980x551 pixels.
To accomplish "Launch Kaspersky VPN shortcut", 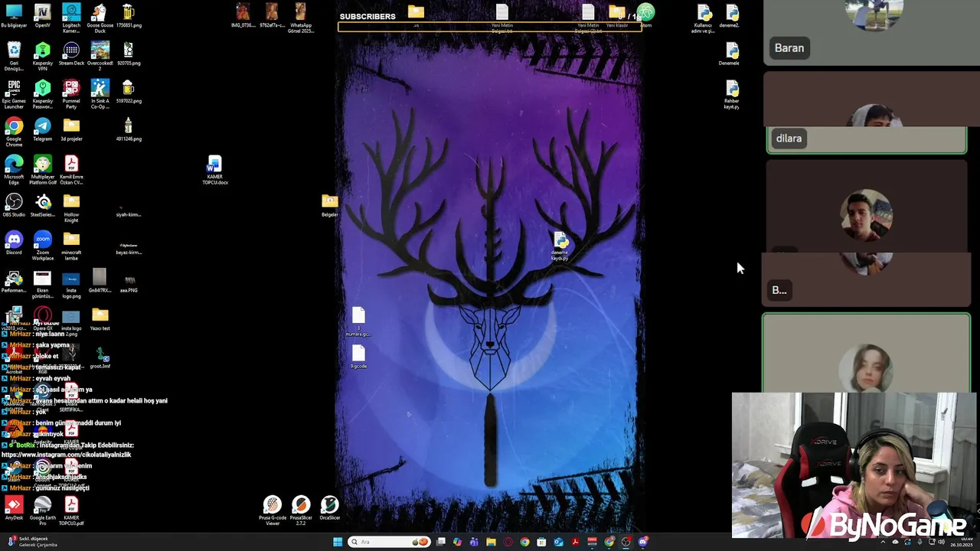I will pyautogui.click(x=43, y=56).
